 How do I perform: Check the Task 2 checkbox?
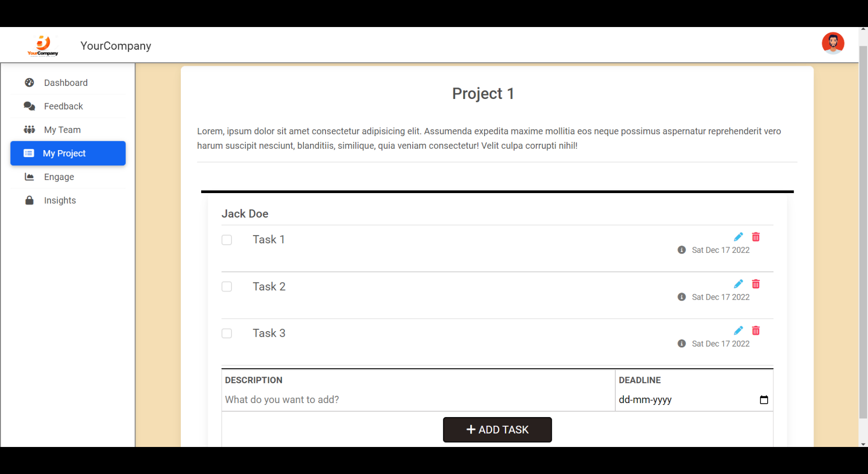tap(227, 287)
